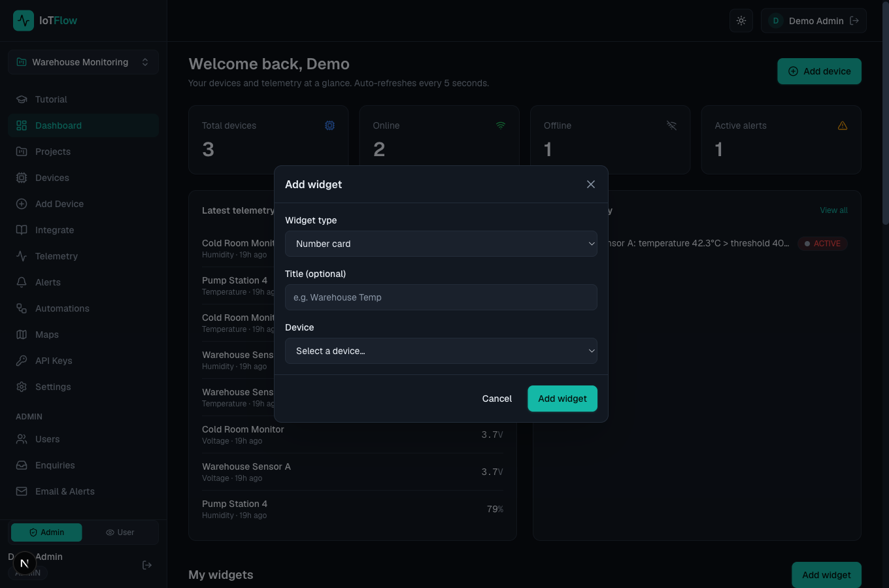Open the Warehouse Monitoring project switcher
Image resolution: width=889 pixels, height=588 pixels.
(x=83, y=62)
